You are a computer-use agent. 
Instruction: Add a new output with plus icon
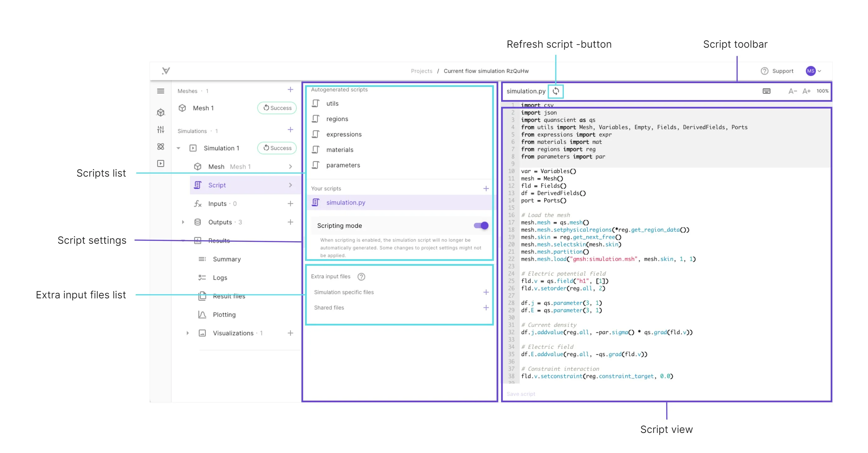pyautogui.click(x=290, y=222)
